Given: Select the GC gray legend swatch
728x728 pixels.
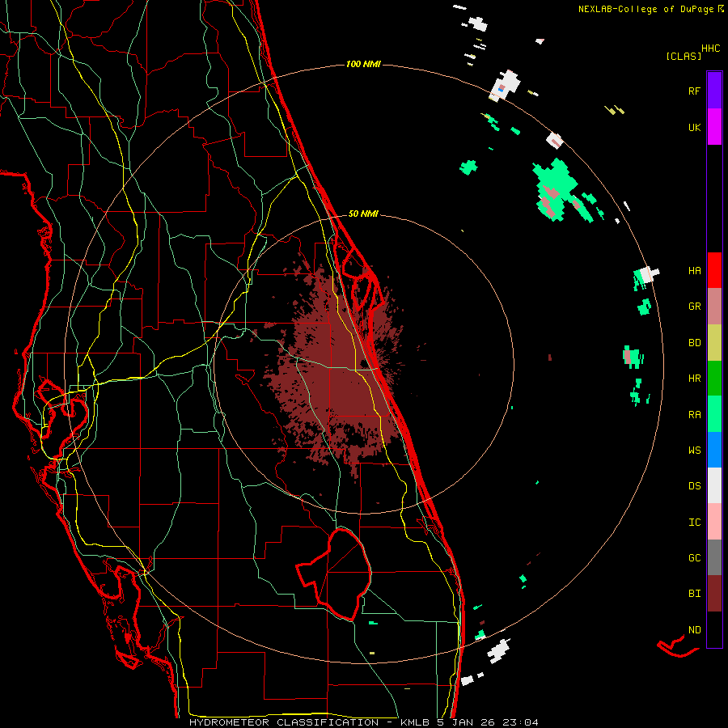Looking at the screenshot, I should click(714, 557).
